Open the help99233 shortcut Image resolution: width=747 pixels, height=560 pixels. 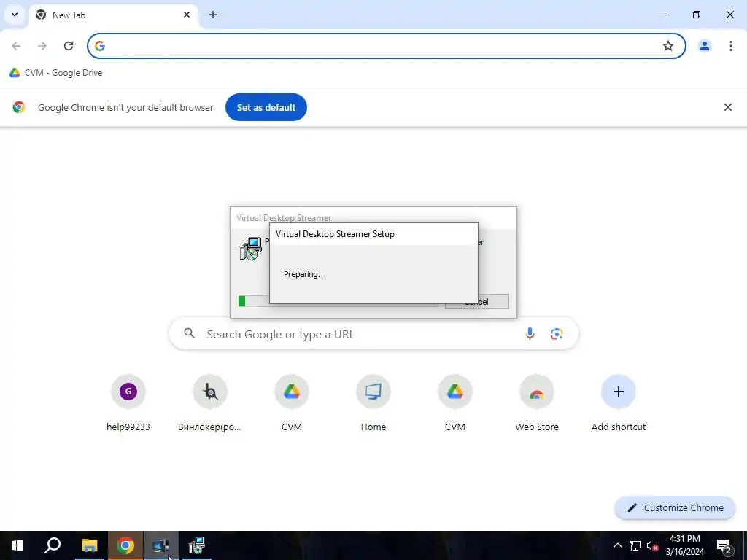click(128, 403)
